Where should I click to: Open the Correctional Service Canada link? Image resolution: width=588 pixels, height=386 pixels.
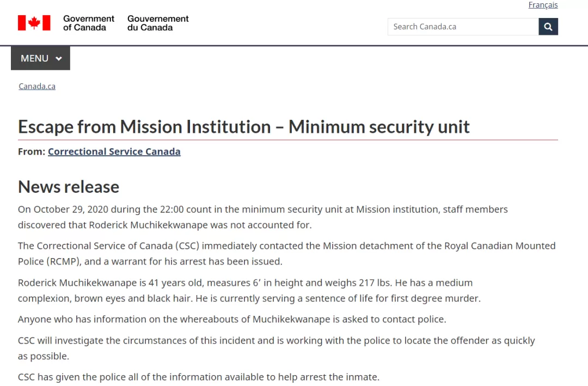[114, 151]
